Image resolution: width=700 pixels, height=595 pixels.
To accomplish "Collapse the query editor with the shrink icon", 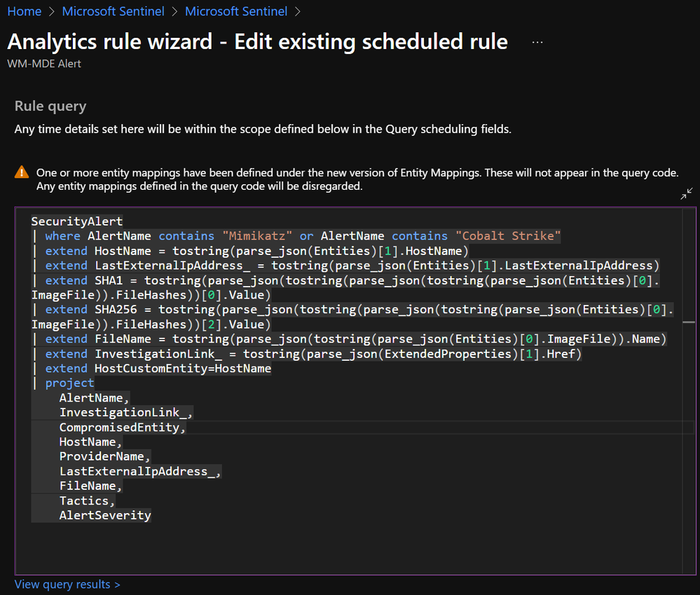I will click(686, 193).
